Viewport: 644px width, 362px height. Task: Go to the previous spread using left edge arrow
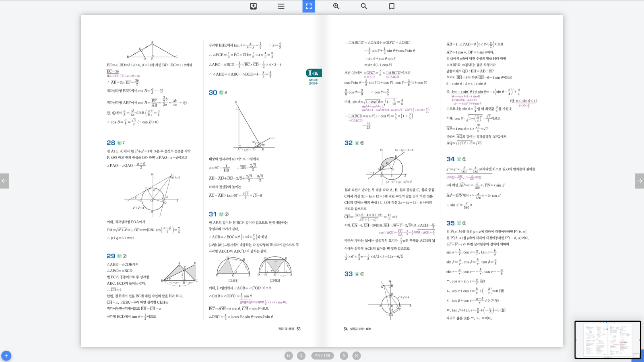pyautogui.click(x=4, y=181)
